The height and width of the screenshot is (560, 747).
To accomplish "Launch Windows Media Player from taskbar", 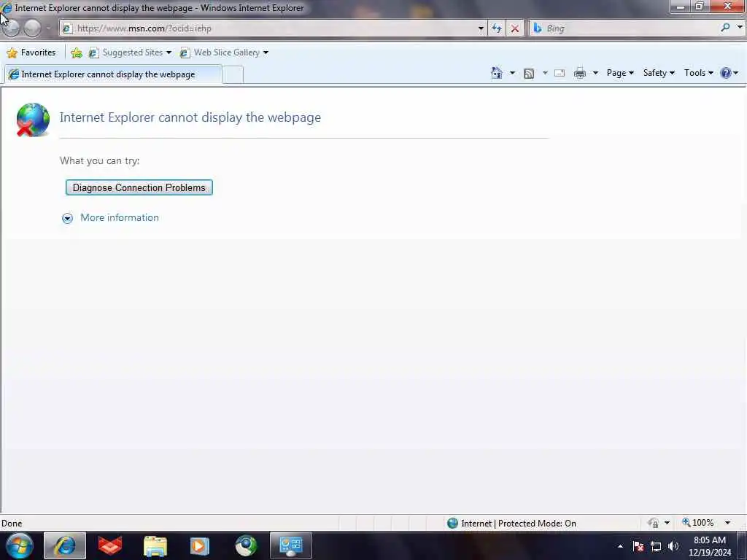I will click(200, 545).
